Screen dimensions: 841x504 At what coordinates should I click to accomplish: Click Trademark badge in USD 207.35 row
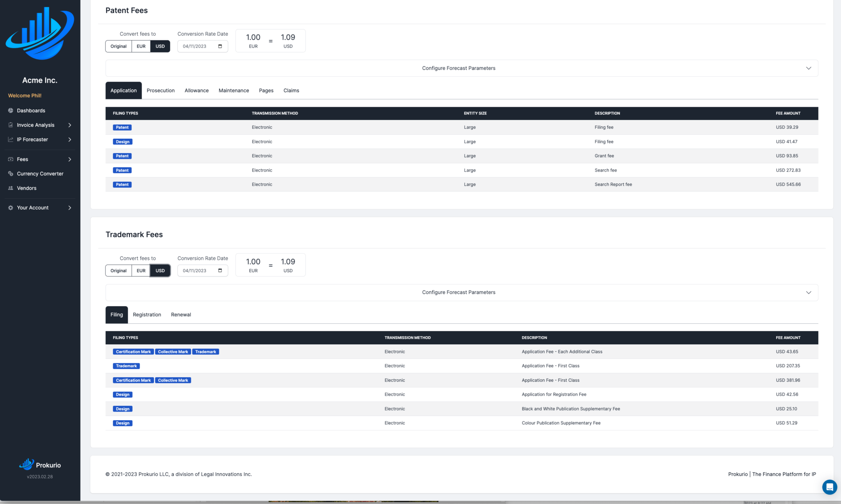point(126,366)
